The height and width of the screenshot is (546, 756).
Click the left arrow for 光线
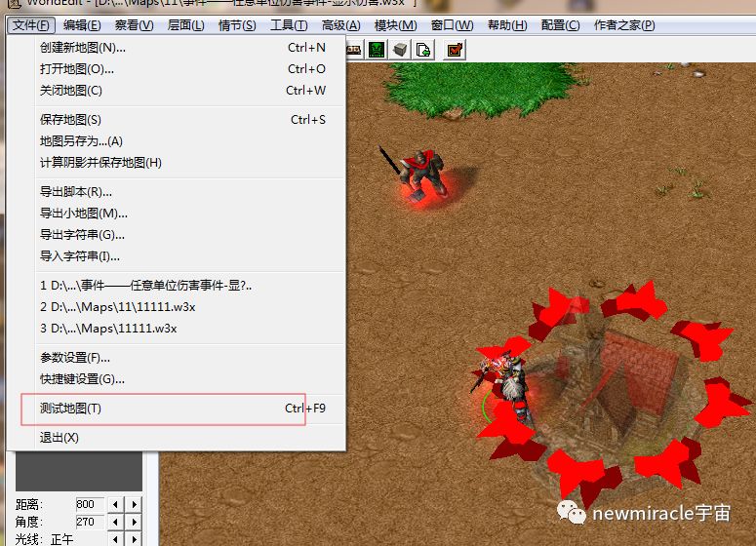point(115,539)
